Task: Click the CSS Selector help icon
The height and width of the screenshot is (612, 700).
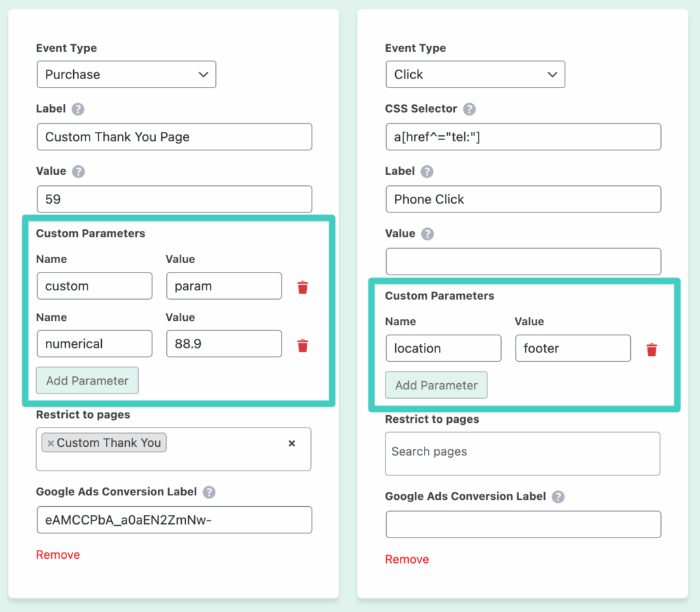Action: pos(469,109)
